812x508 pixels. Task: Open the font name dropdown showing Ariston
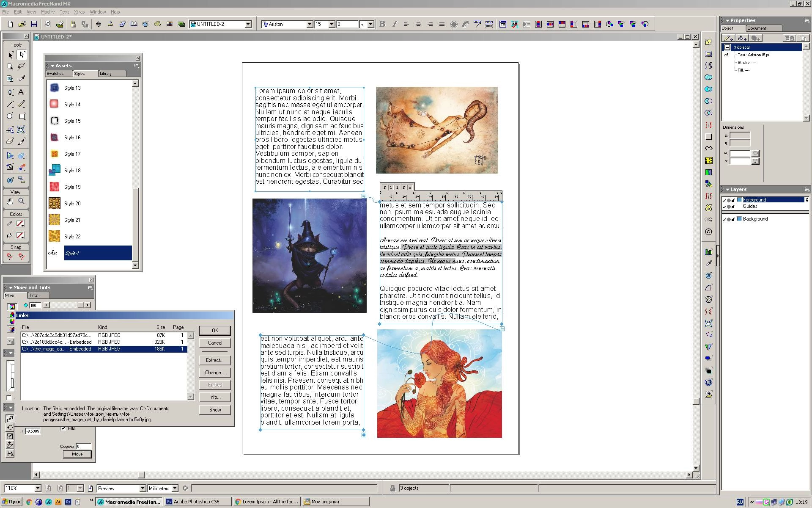click(x=310, y=24)
